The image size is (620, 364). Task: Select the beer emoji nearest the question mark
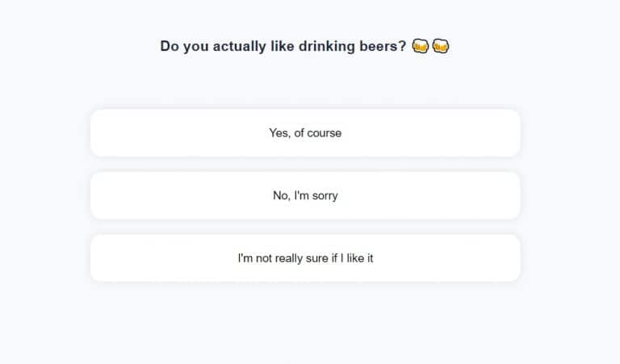(420, 46)
